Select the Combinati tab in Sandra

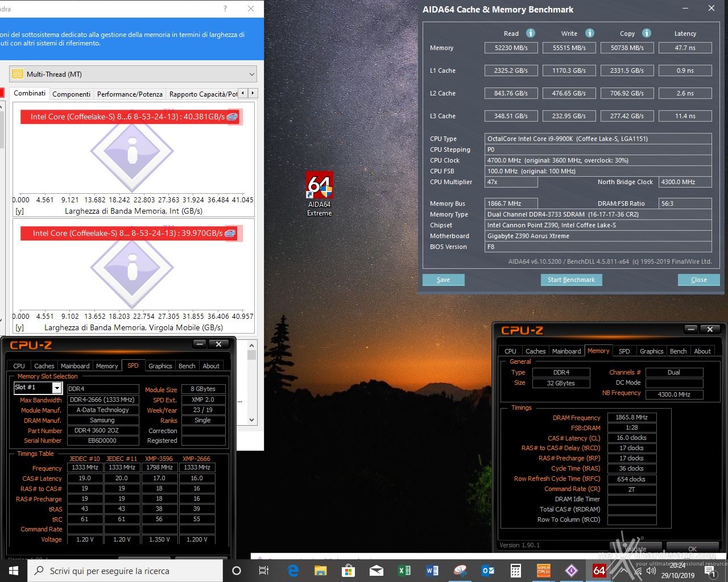click(x=30, y=93)
